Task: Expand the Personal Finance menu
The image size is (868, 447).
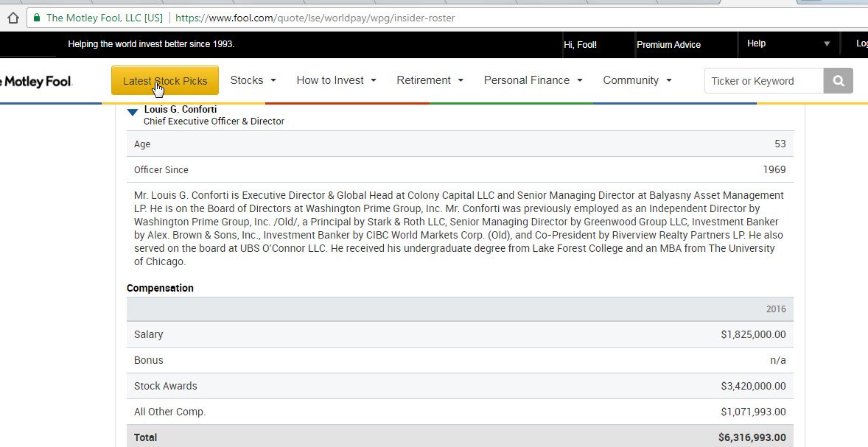Action: (x=533, y=80)
